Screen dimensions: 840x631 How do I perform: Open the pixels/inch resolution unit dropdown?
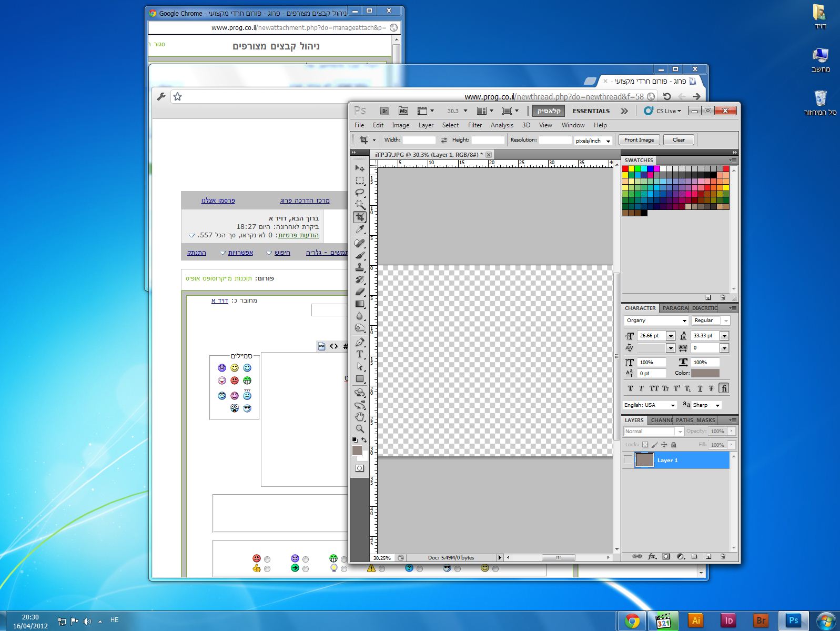point(593,141)
